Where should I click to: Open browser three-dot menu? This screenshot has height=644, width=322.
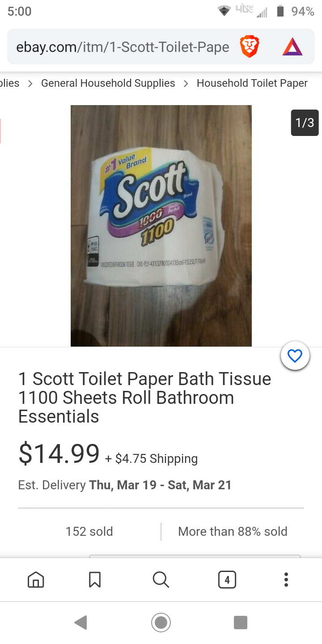286,580
